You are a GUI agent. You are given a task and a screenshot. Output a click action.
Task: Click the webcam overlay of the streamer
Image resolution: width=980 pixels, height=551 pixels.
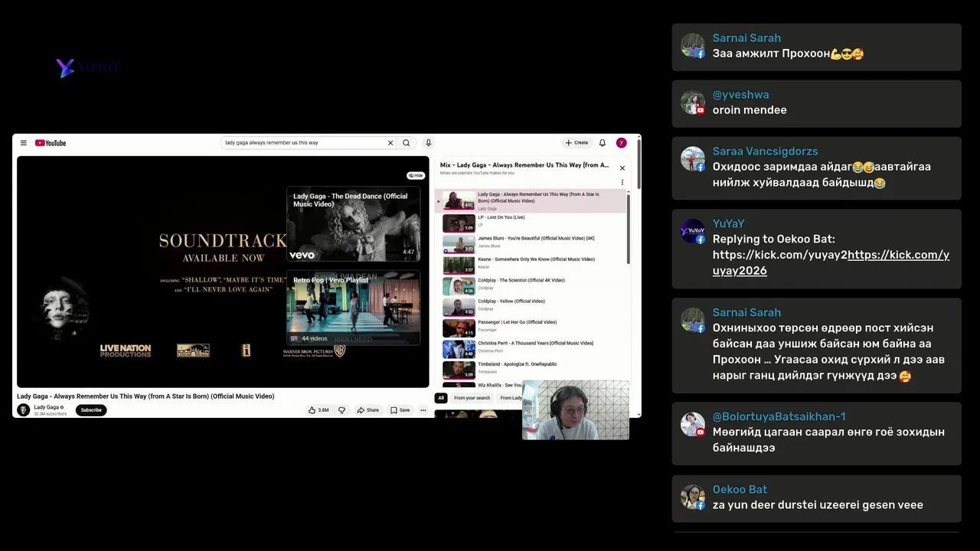tap(576, 410)
